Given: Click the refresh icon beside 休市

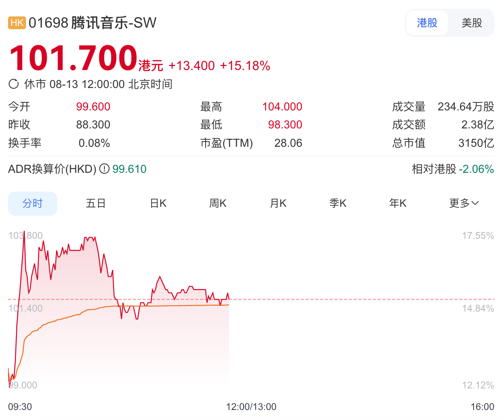Looking at the screenshot, I should click(14, 84).
